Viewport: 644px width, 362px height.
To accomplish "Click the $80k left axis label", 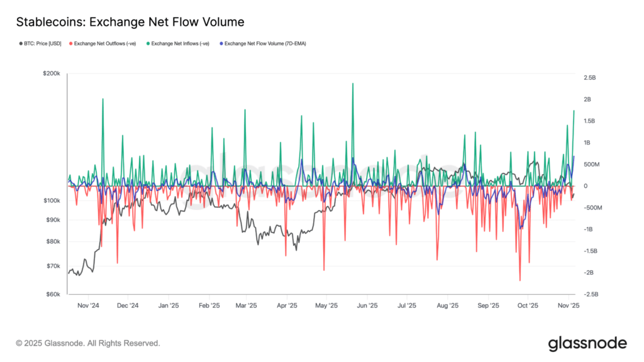I will [x=53, y=241].
